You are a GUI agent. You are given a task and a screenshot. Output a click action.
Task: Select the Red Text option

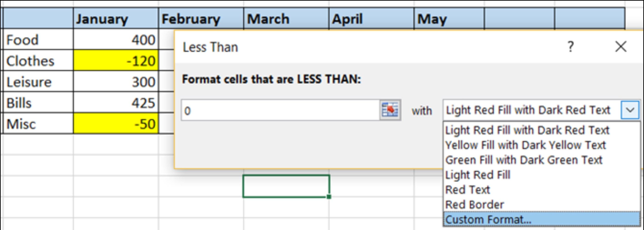(468, 190)
